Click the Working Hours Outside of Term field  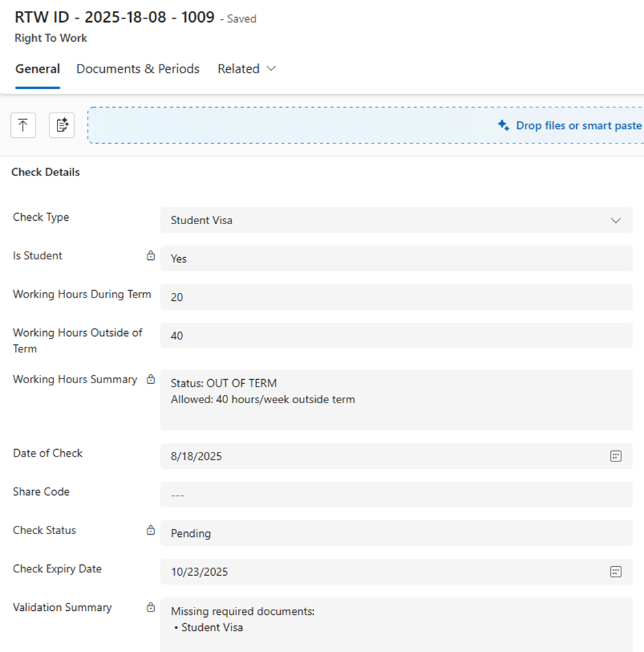click(x=396, y=336)
